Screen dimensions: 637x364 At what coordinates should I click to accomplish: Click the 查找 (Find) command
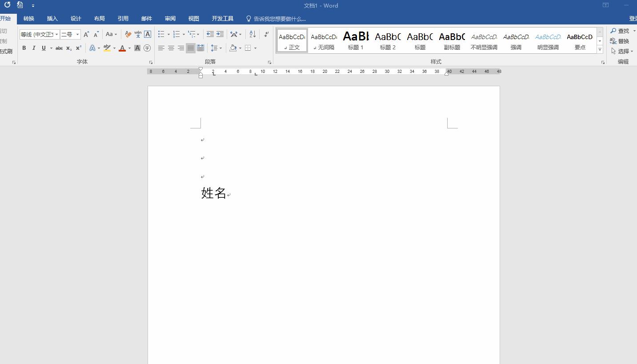[621, 31]
